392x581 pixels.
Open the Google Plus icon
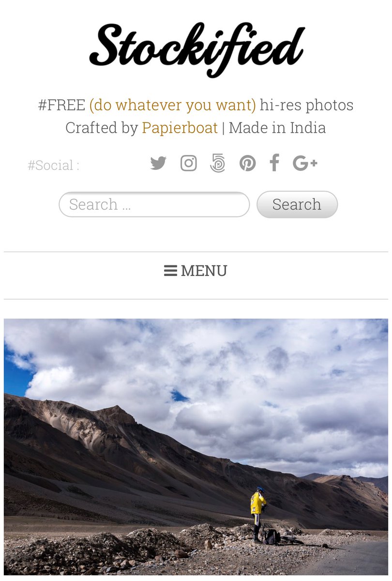click(305, 163)
